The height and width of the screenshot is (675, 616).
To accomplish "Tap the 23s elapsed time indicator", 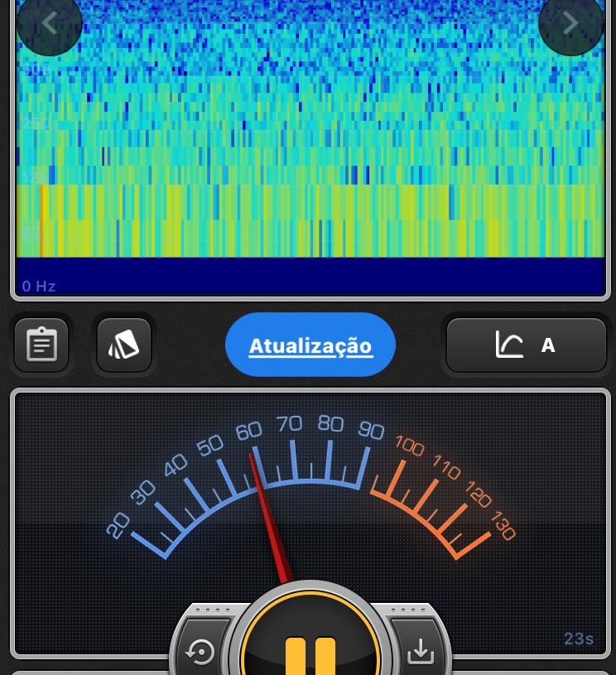I will coord(579,639).
